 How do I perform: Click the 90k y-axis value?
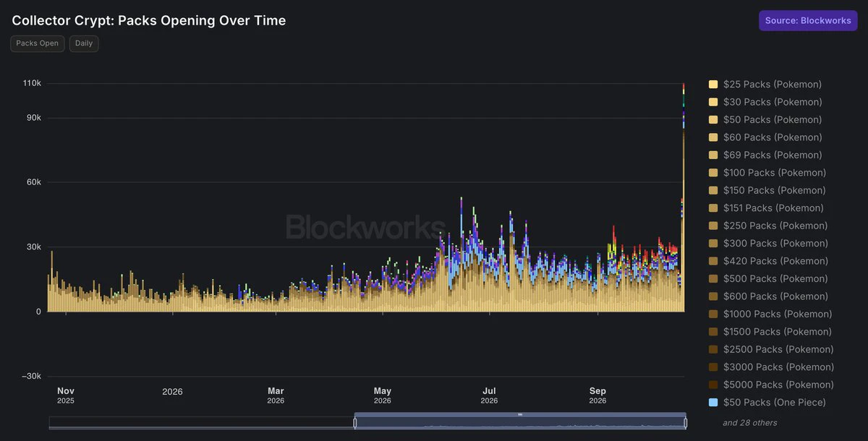[x=33, y=118]
